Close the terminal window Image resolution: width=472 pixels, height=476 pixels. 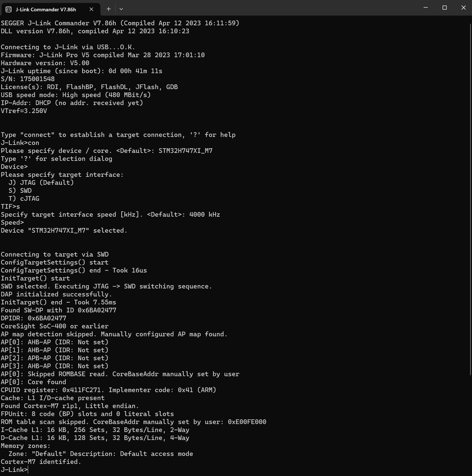[x=463, y=8]
